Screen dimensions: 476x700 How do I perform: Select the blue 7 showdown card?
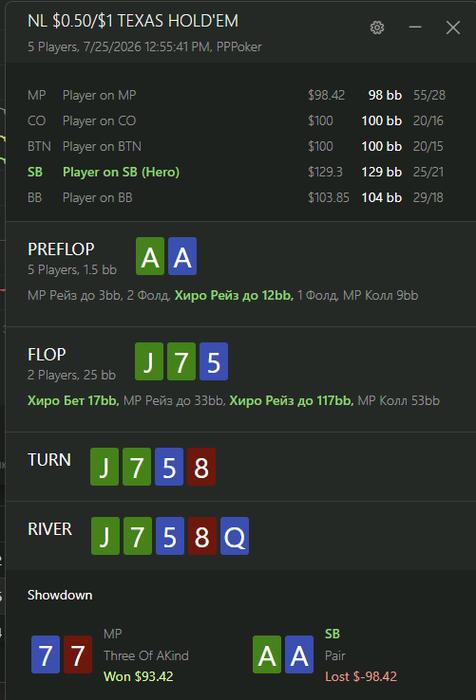(46, 654)
